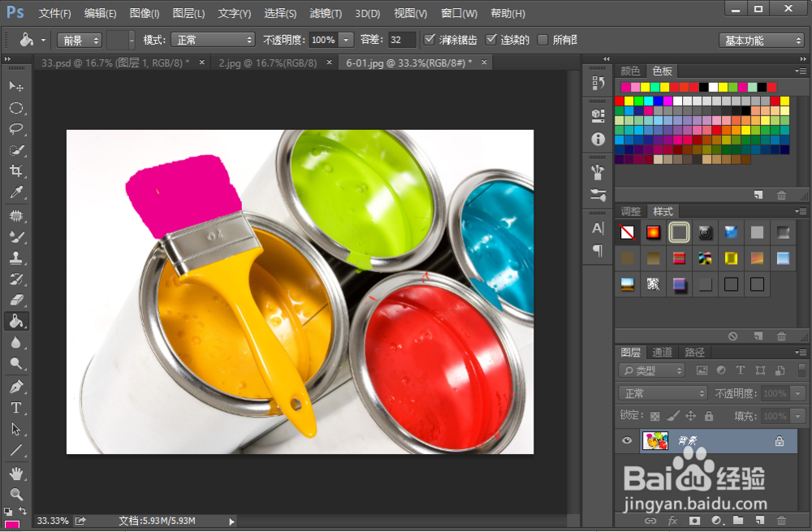This screenshot has width=812, height=532.
Task: Select the History Brush tool
Action: tap(16, 279)
